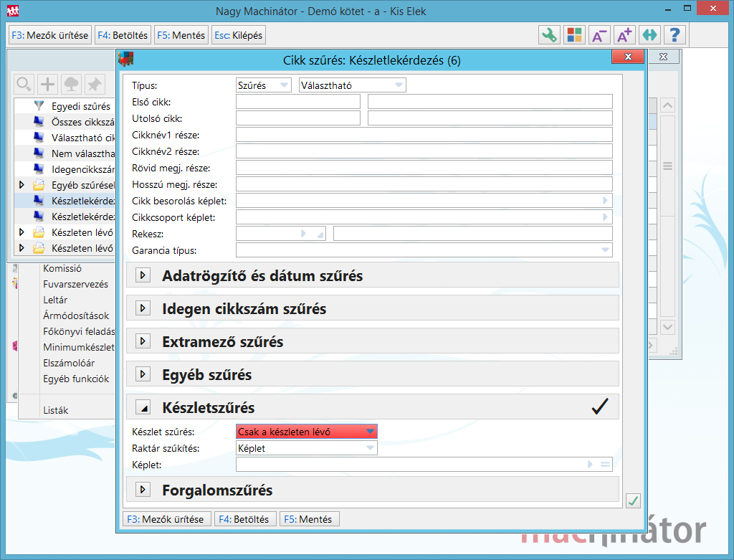This screenshot has height=560, width=734.
Task: Click the black checkmark beside Készletszűrés
Action: [600, 407]
